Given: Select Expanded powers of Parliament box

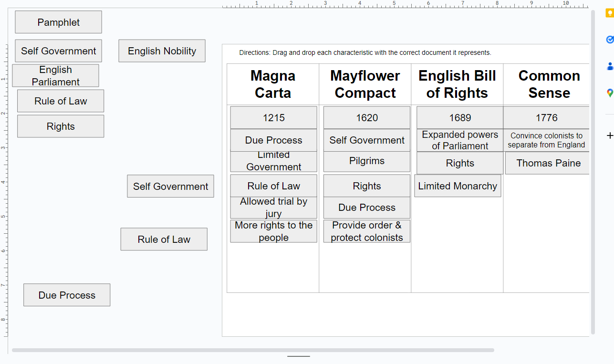Looking at the screenshot, I should click(460, 140).
